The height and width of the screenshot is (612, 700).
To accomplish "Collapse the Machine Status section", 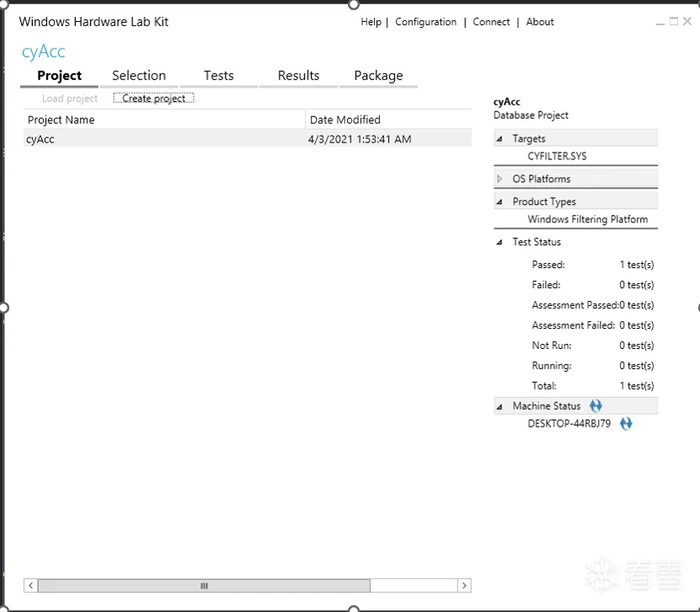I will tap(500, 406).
